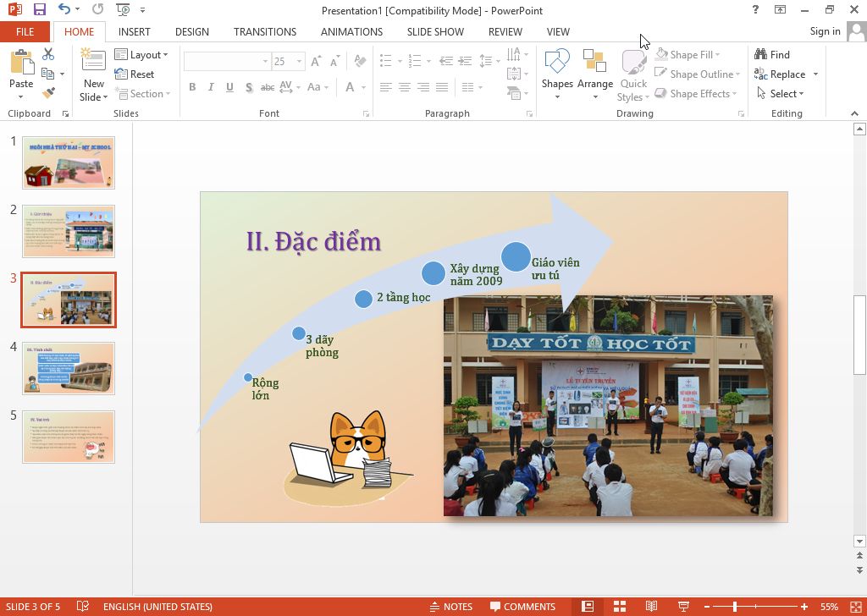867x616 pixels.
Task: Switch to Slide Sorter view
Action: (x=620, y=606)
